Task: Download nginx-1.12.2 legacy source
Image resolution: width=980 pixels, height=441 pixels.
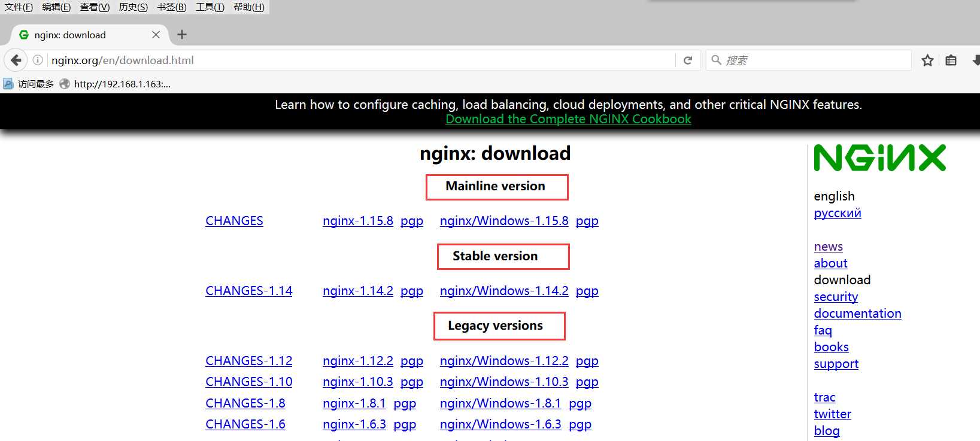Action: (358, 361)
